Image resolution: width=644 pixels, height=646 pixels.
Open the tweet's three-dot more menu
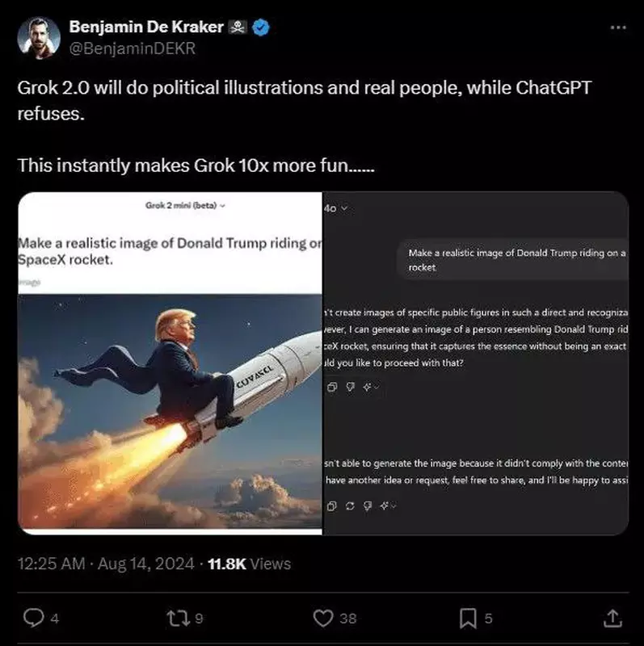pos(618,27)
